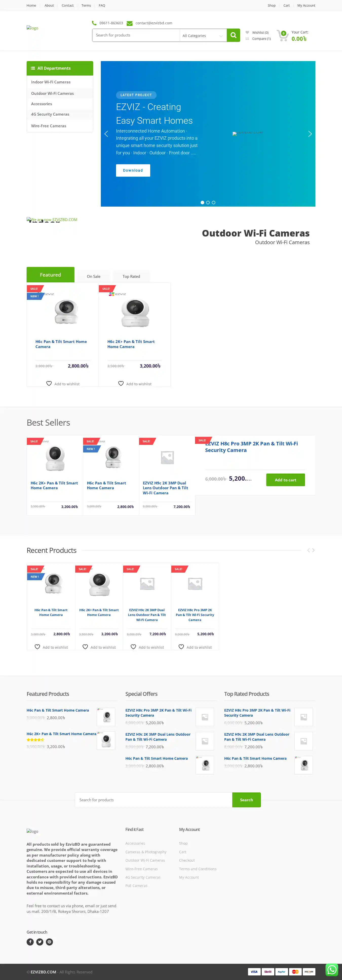Open the Facebook social icon in footer

click(30, 941)
